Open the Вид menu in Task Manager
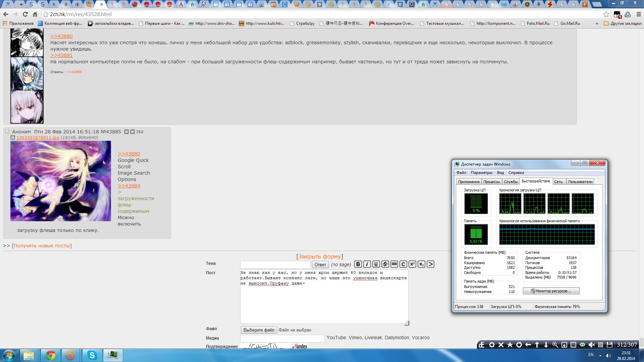Viewport: 644px width, 362px height. (500, 173)
